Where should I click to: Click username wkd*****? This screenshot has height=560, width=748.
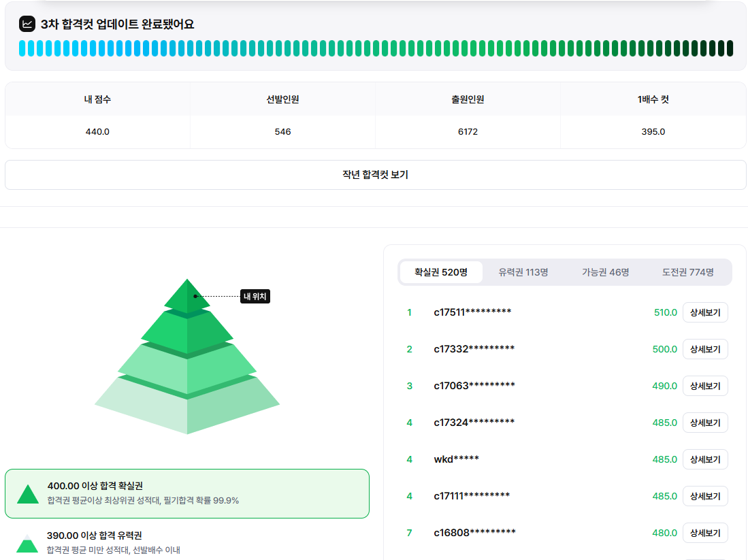pyautogui.click(x=456, y=459)
